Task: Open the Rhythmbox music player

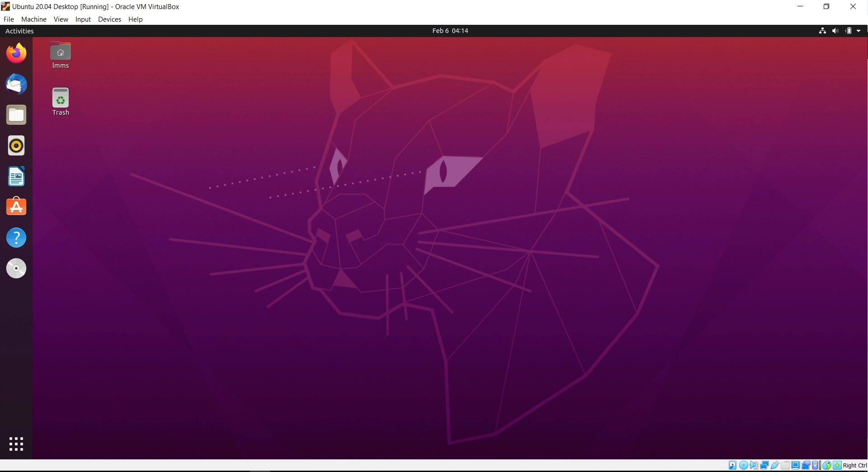Action: (16, 145)
